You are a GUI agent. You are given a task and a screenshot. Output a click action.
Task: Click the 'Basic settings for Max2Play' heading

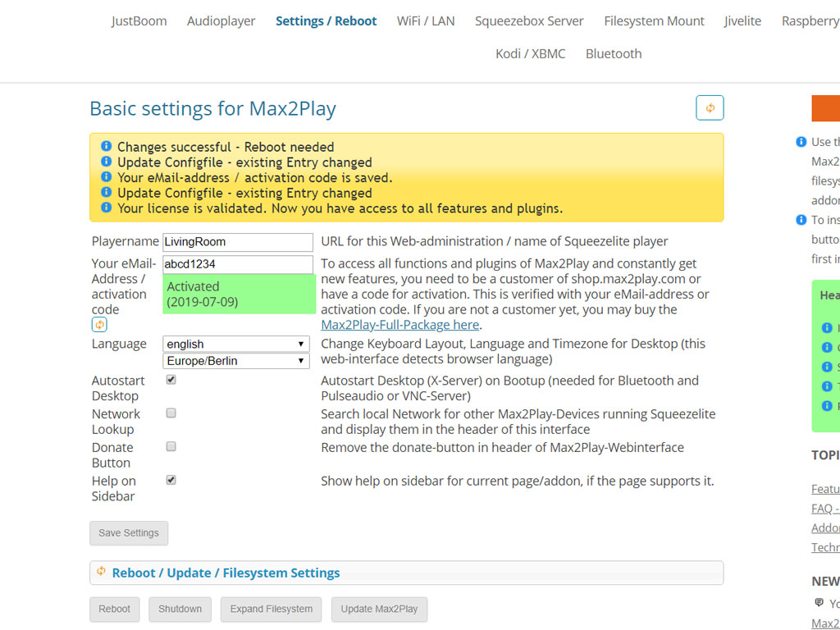pos(212,108)
